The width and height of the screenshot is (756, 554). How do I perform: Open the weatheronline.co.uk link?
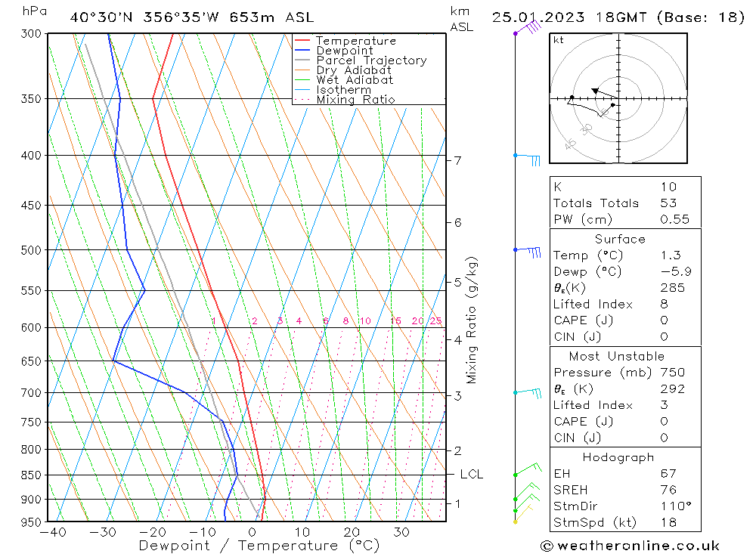point(638,546)
